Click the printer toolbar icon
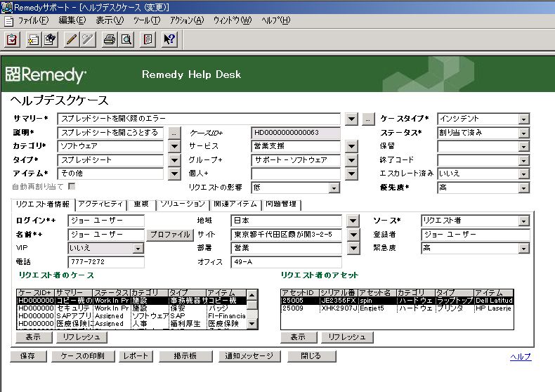 [110, 39]
